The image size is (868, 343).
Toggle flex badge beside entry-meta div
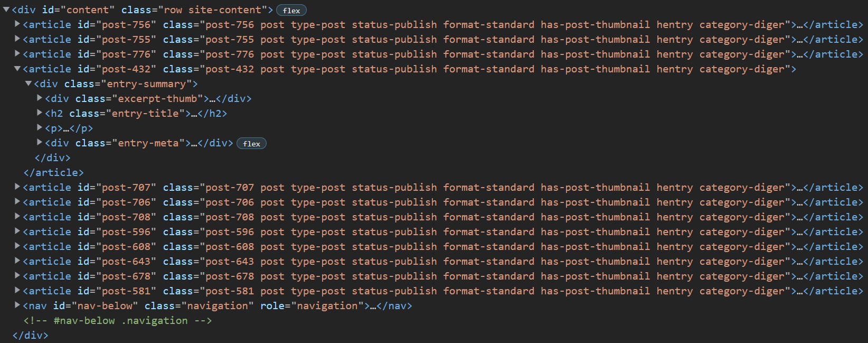click(x=251, y=143)
